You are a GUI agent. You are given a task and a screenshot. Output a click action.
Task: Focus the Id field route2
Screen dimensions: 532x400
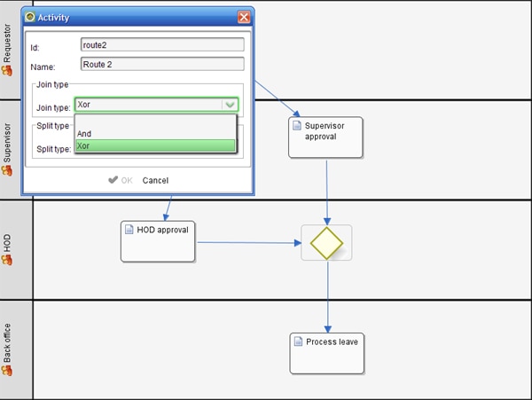click(162, 44)
